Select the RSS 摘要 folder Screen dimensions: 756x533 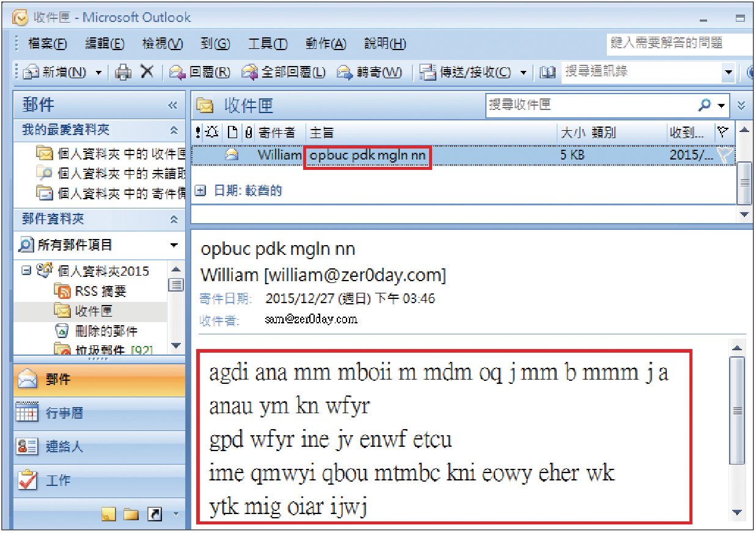click(91, 292)
